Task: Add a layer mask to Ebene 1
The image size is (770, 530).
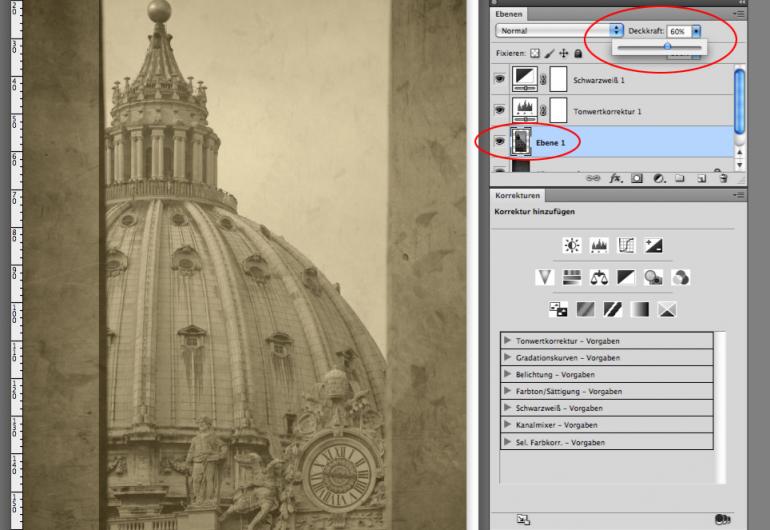Action: pyautogui.click(x=637, y=179)
